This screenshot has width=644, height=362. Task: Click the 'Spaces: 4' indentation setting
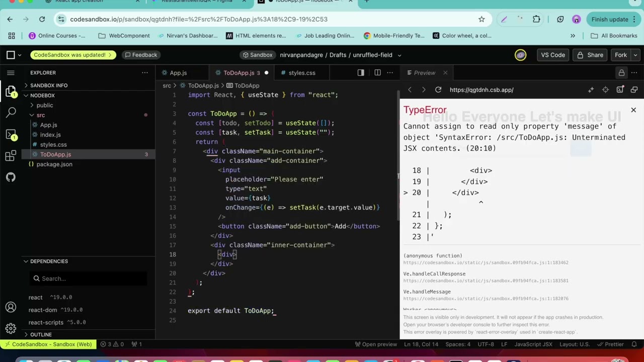(x=458, y=344)
